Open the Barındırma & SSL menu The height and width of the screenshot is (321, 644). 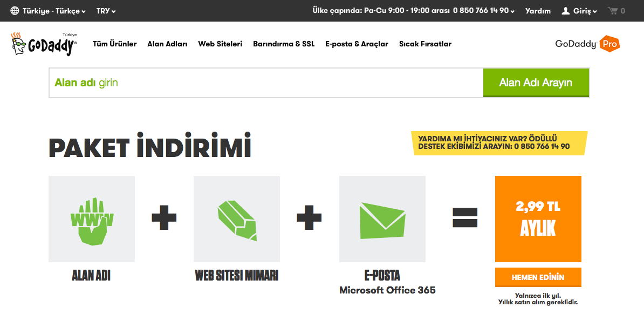(x=284, y=44)
